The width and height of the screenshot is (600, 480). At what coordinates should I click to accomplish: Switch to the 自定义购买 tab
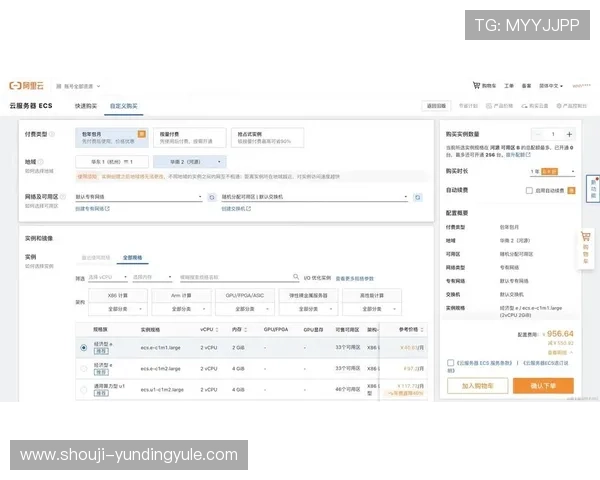pyautogui.click(x=124, y=106)
